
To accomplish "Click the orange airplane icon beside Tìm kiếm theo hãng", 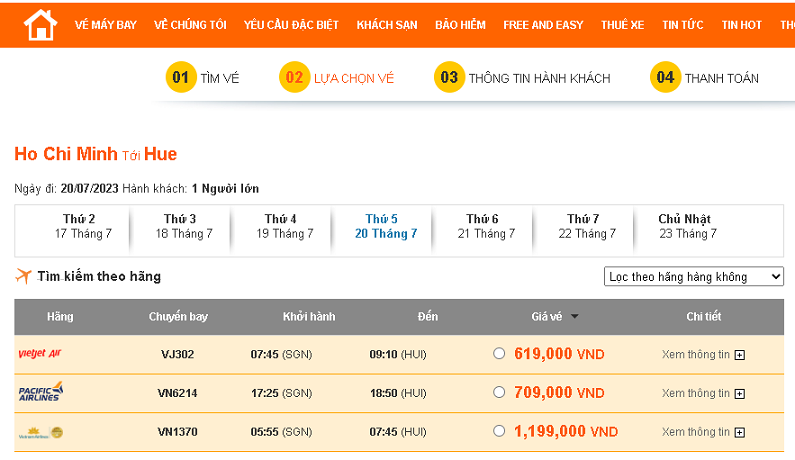I will (x=23, y=276).
